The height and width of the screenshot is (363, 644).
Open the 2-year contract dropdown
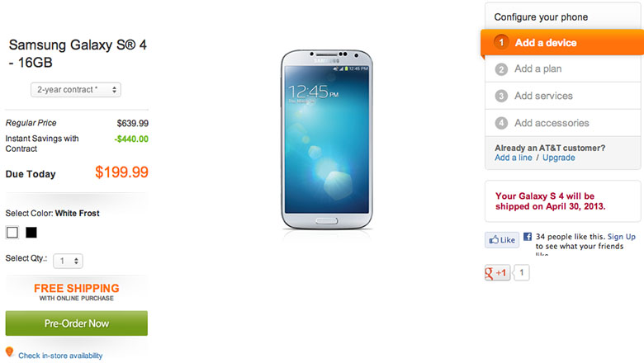(x=76, y=90)
